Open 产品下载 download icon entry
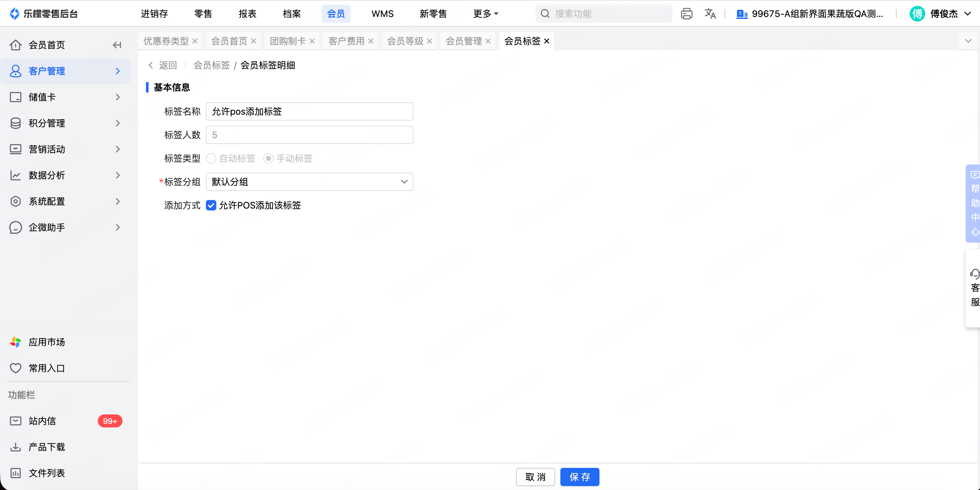The height and width of the screenshot is (490, 980). point(46,447)
